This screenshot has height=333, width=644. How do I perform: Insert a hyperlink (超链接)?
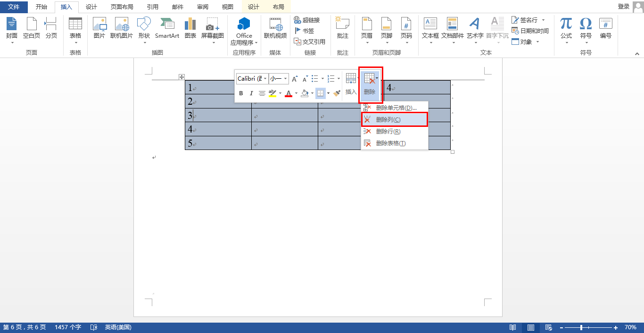307,20
